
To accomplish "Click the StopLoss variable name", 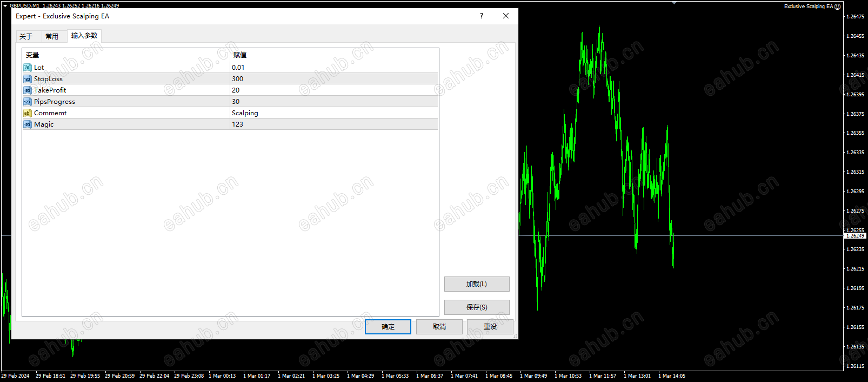I will [48, 79].
